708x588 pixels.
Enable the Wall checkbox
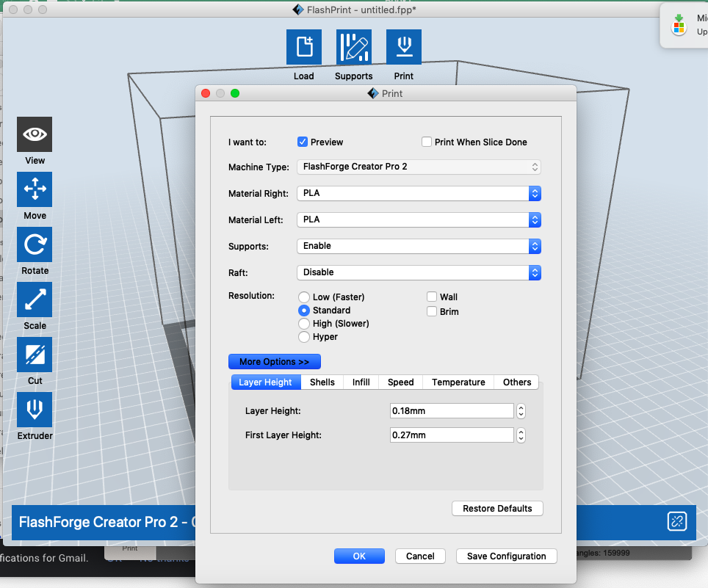[x=432, y=297]
